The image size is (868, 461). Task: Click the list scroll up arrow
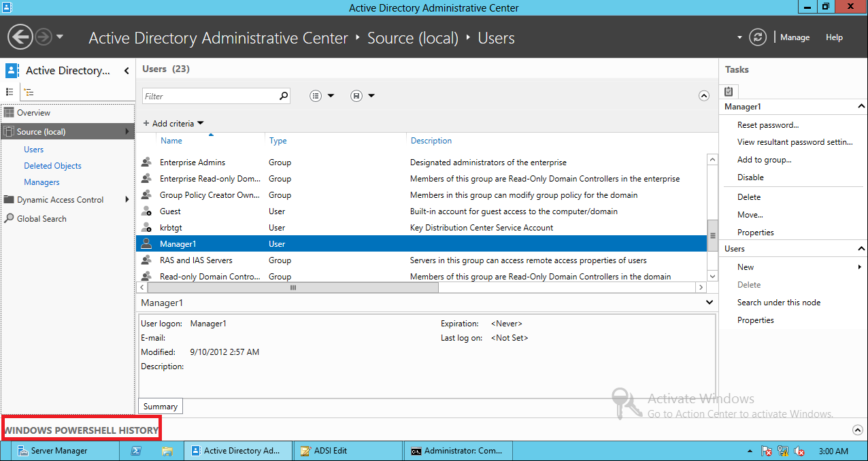point(713,160)
